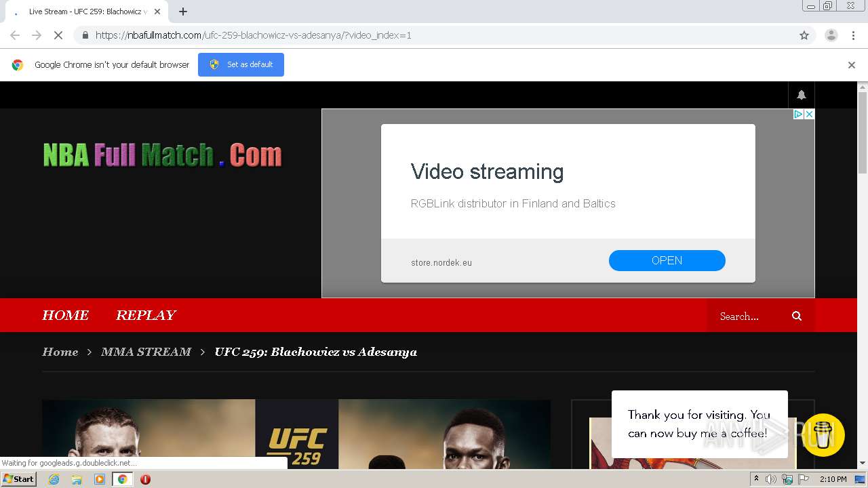Image resolution: width=868 pixels, height=488 pixels.
Task: Go to Home via the breadcrumb
Action: [60, 352]
